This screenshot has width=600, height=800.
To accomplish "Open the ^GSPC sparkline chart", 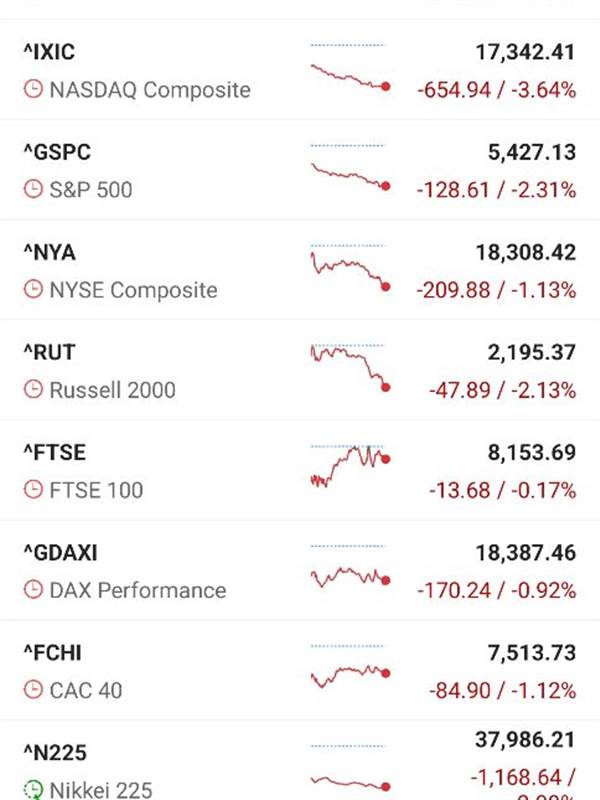I will pyautogui.click(x=350, y=169).
